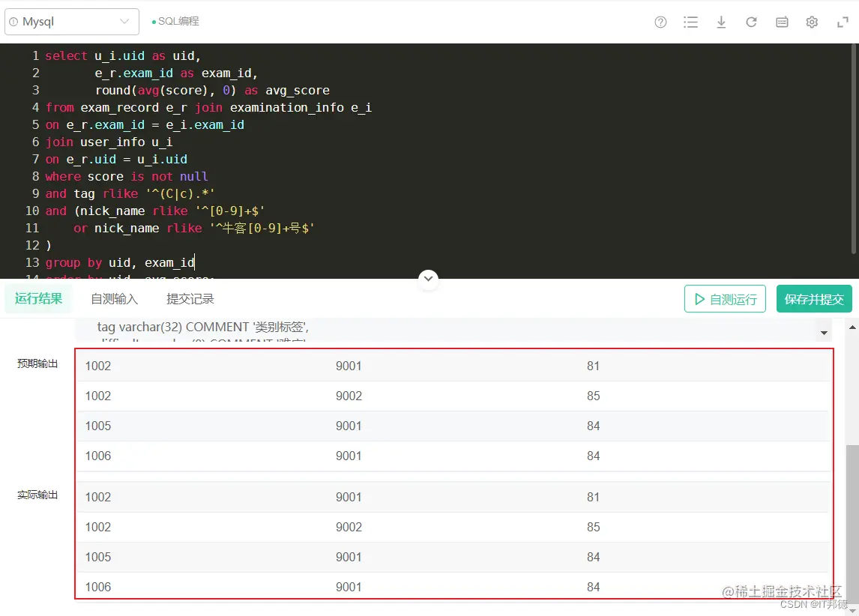The image size is (859, 616).
Task: Open the problem list icon
Action: pyautogui.click(x=691, y=22)
